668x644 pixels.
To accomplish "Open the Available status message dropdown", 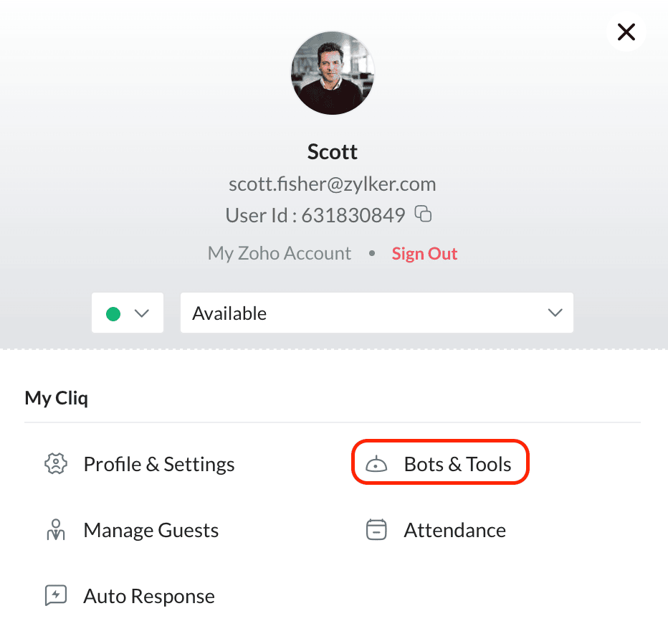I will pos(376,313).
